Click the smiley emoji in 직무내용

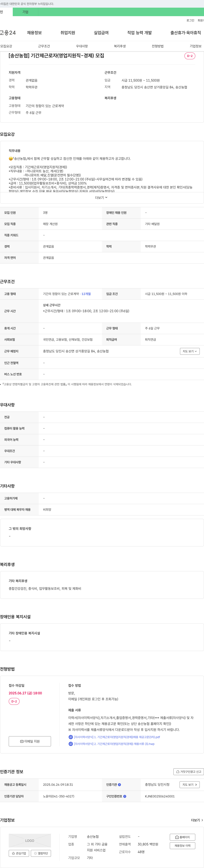(11, 159)
